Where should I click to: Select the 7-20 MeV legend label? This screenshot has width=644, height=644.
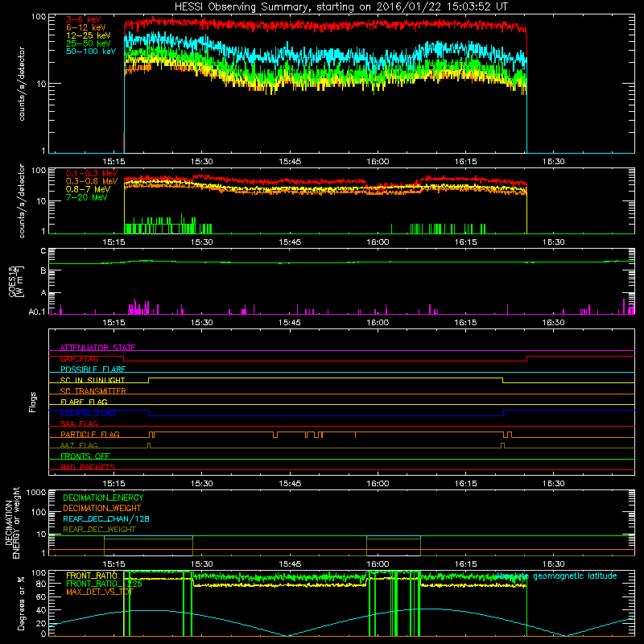tap(86, 197)
